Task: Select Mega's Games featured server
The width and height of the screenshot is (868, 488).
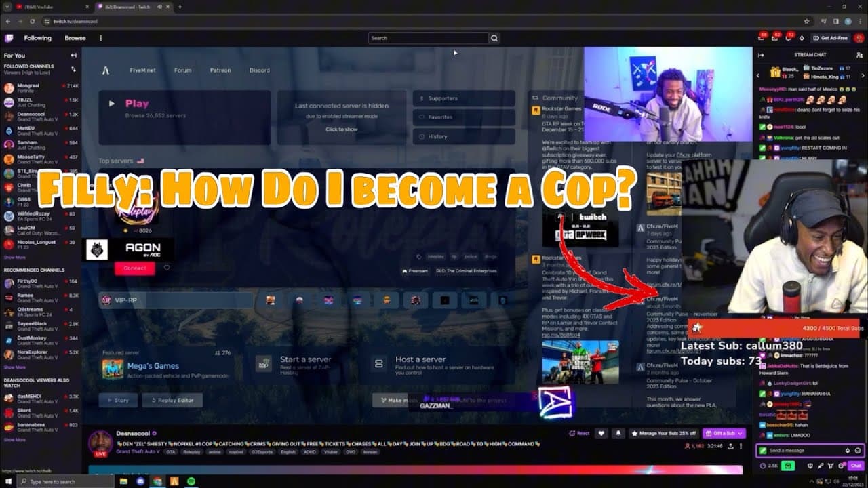Action: coord(167,369)
